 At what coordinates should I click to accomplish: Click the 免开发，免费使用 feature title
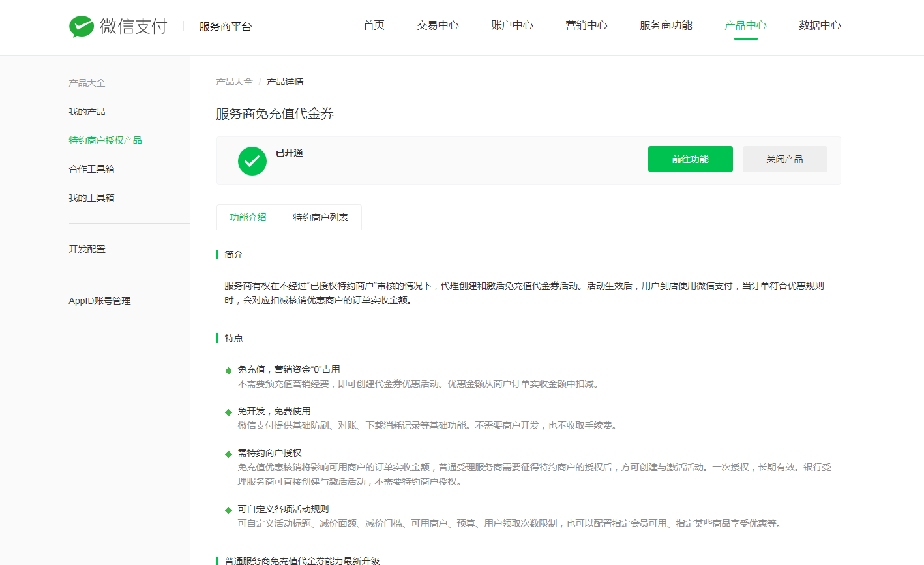coord(274,411)
